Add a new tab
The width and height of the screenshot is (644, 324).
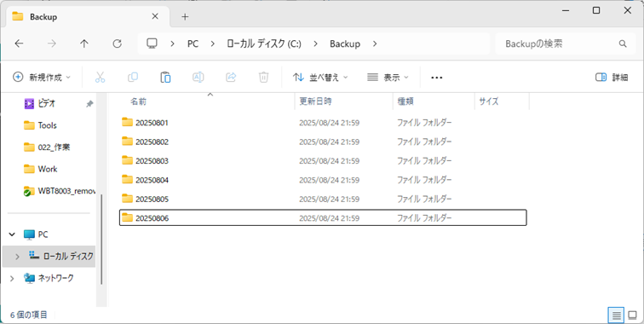[x=185, y=16]
